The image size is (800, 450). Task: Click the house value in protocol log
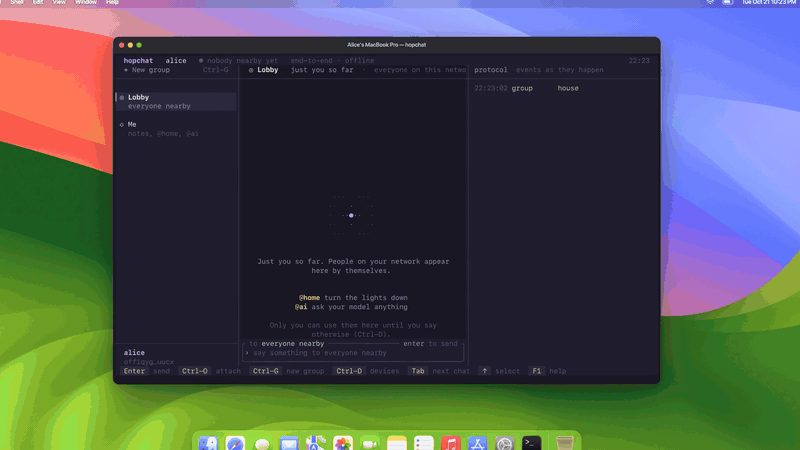pyautogui.click(x=568, y=88)
